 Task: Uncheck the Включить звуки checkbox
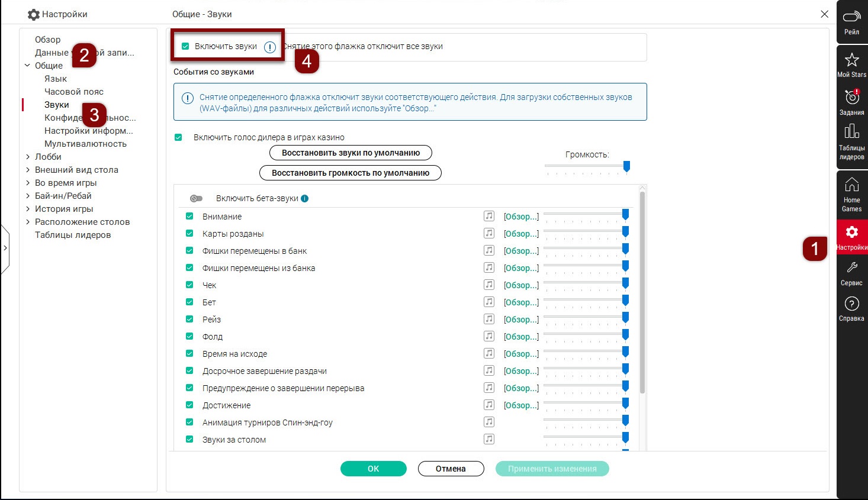pos(185,46)
